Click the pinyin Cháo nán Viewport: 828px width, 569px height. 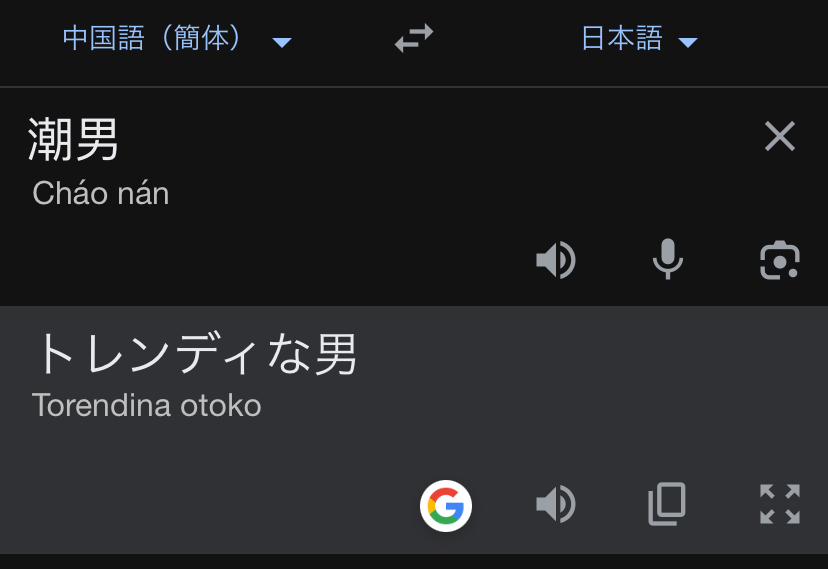tap(100, 193)
